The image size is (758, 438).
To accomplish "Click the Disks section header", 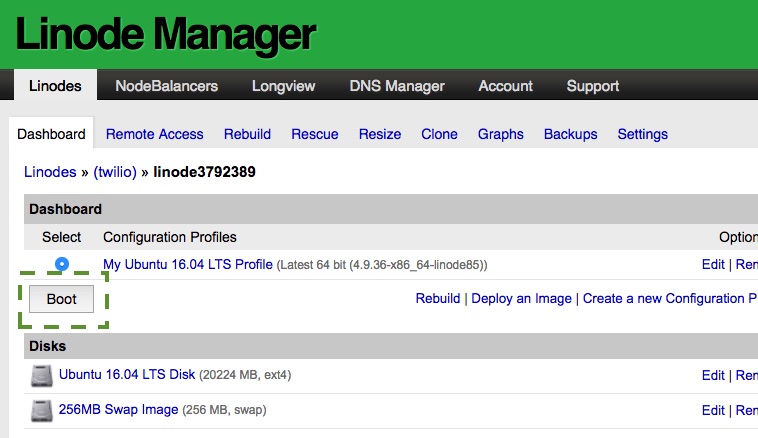I will [x=47, y=346].
